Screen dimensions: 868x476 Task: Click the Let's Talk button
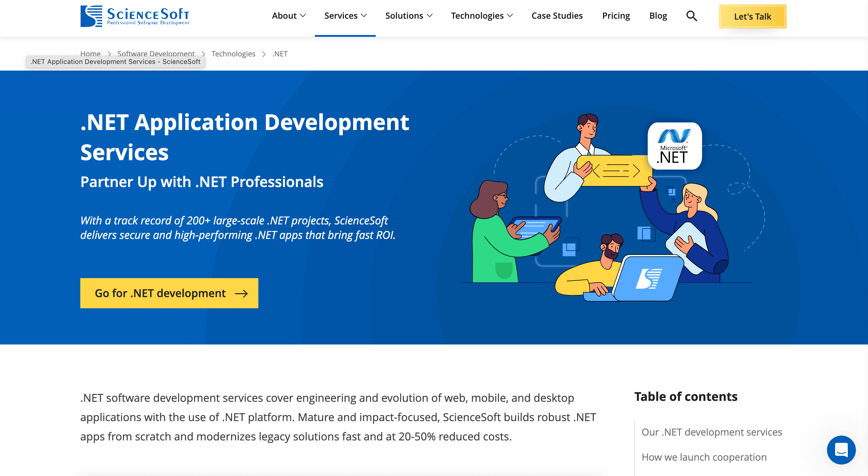point(752,16)
